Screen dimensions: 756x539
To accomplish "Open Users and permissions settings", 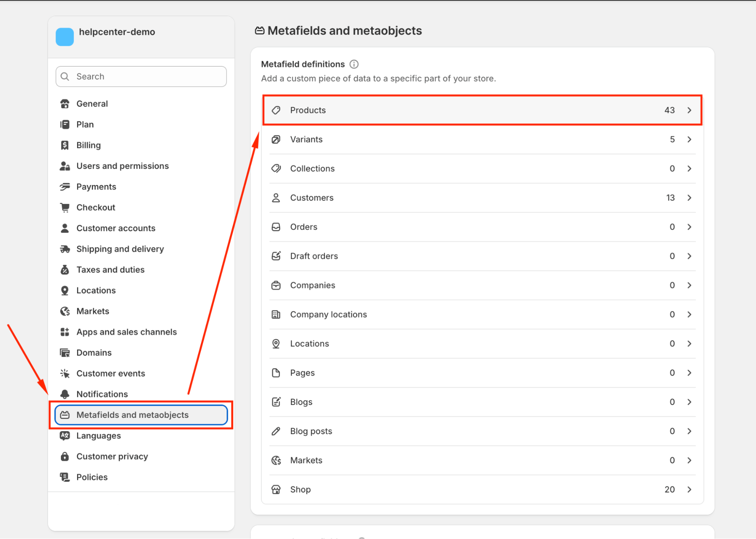I will 122,166.
